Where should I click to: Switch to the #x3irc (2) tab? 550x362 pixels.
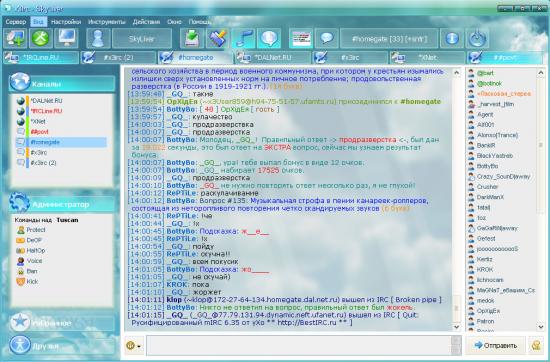pos(119,58)
